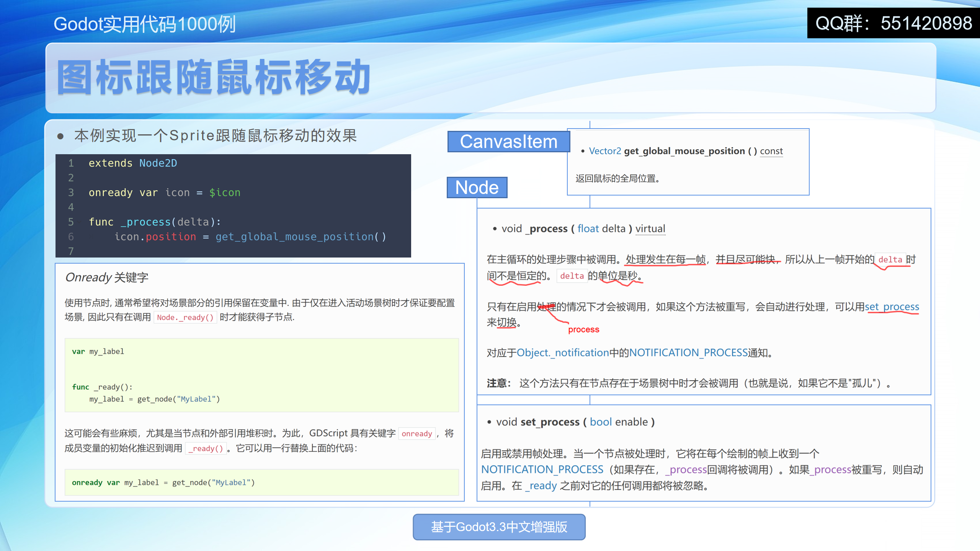Open NOTIFICATION_PROCESS link after Object._notification
This screenshot has width=980, height=551.
[688, 352]
